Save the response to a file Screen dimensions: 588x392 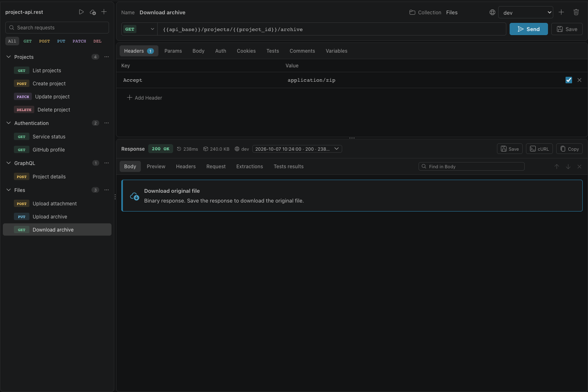click(510, 149)
